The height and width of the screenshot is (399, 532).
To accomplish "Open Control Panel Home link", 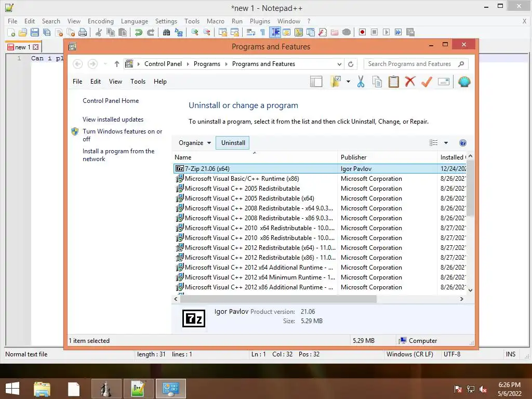I will 111,101.
